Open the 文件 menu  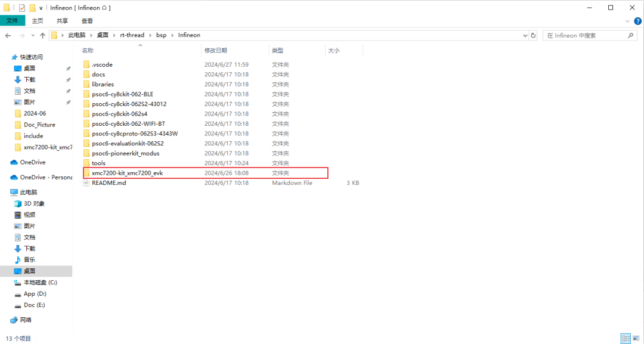pos(12,21)
